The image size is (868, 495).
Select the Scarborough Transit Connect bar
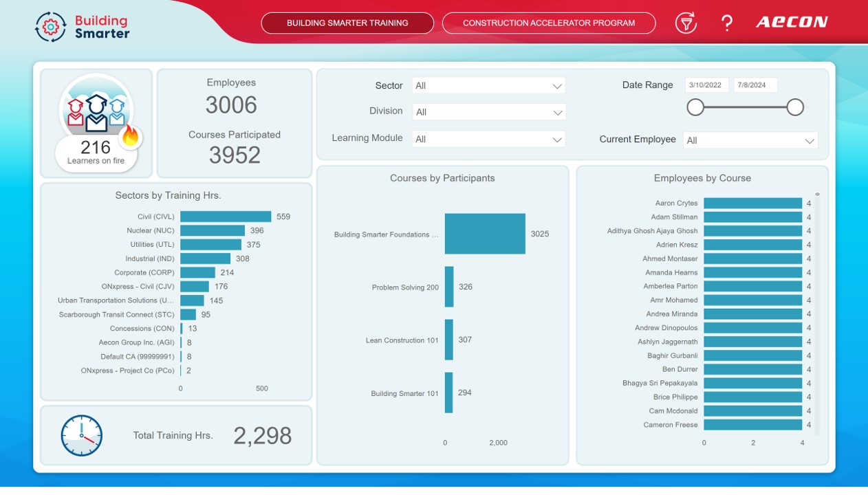(188, 314)
